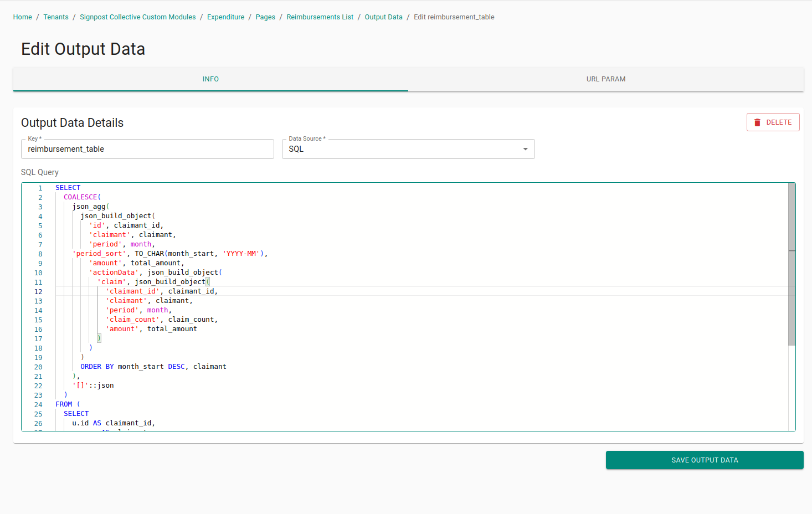
Task: Open the Data Source dropdown arrow
Action: point(525,149)
